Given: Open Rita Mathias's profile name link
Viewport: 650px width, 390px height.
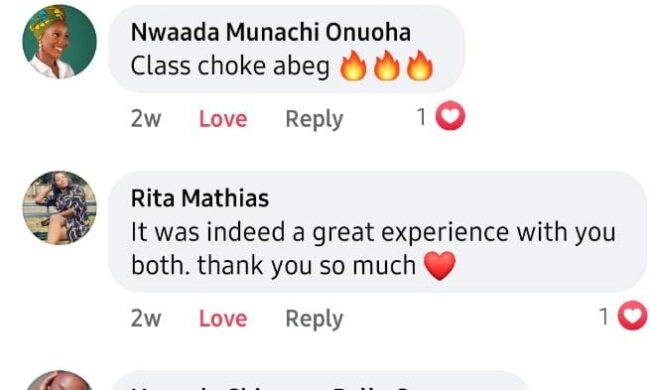Looking at the screenshot, I should 200,198.
